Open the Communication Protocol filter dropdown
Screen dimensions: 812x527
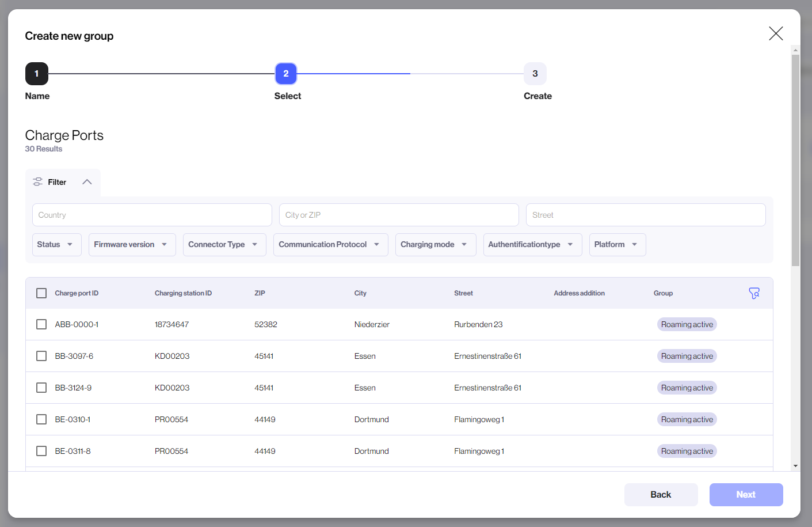(x=330, y=245)
